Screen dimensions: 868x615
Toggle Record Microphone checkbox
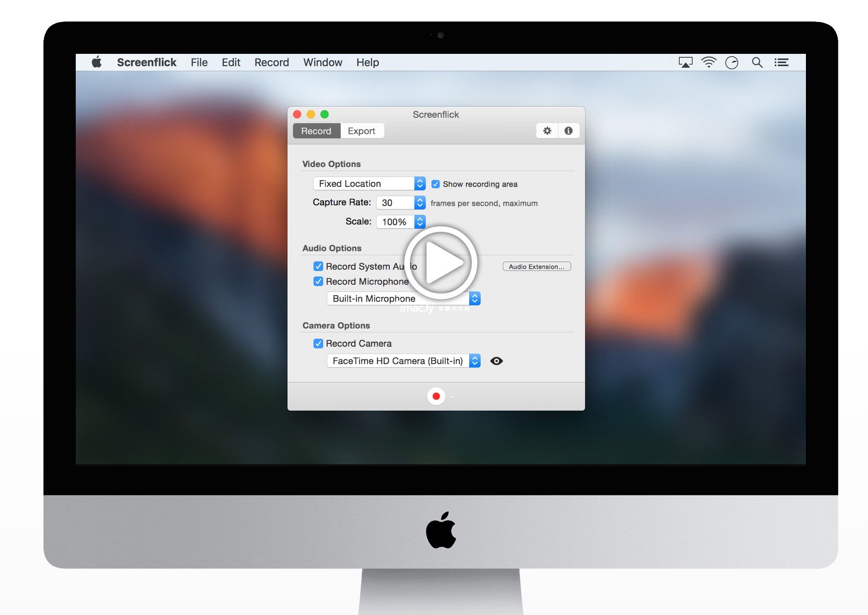(x=318, y=281)
